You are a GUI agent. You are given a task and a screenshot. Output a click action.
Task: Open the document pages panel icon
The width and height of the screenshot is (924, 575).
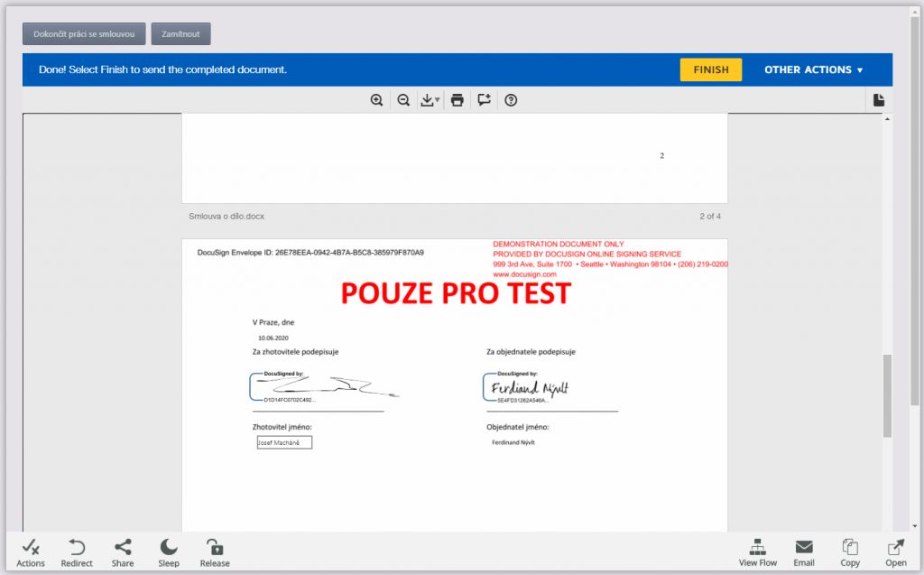coord(879,100)
